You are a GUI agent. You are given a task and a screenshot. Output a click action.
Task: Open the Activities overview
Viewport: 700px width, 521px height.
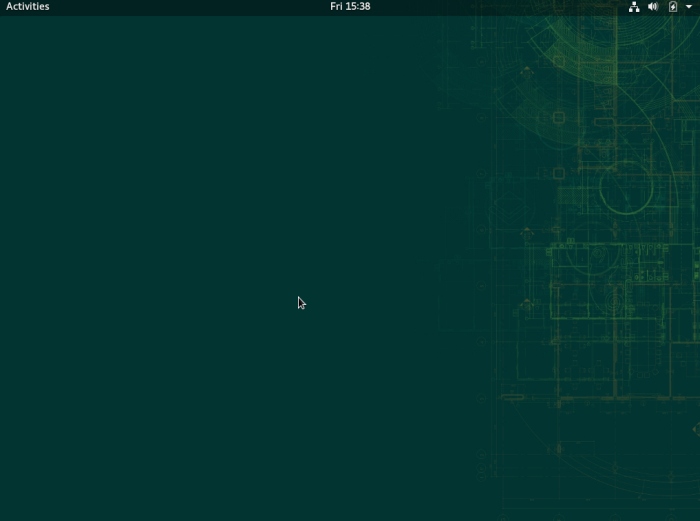tap(27, 6)
